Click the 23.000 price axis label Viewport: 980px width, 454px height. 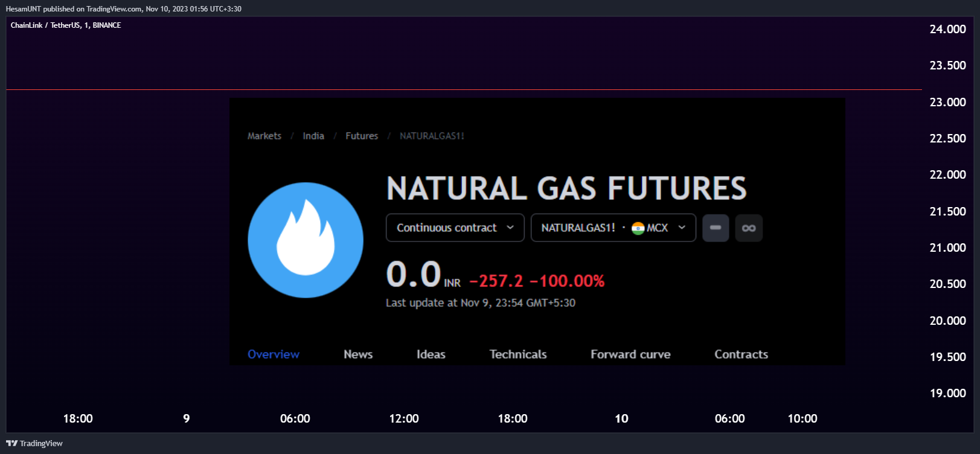click(x=947, y=102)
